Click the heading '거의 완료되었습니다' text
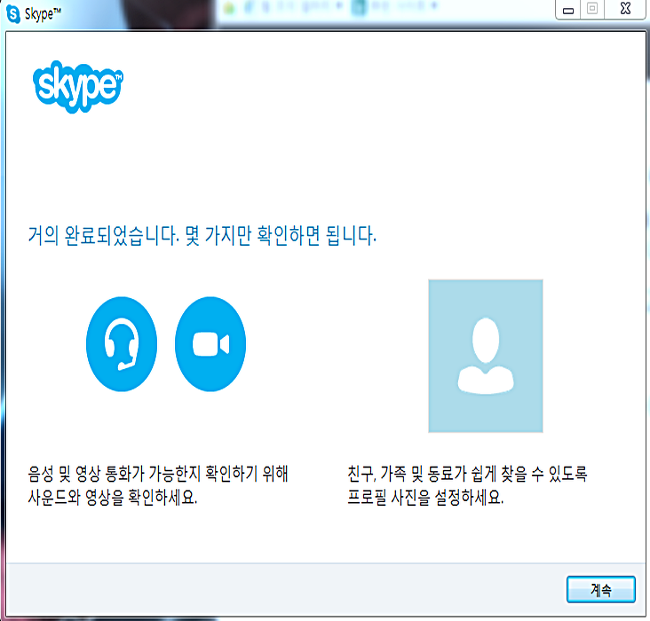Screen dimensions: 650x621 point(104,235)
